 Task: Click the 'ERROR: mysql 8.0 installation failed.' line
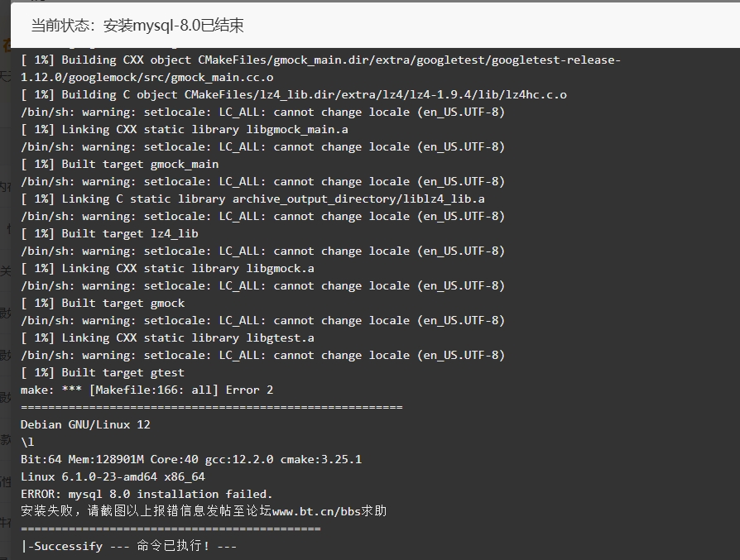tap(147, 495)
